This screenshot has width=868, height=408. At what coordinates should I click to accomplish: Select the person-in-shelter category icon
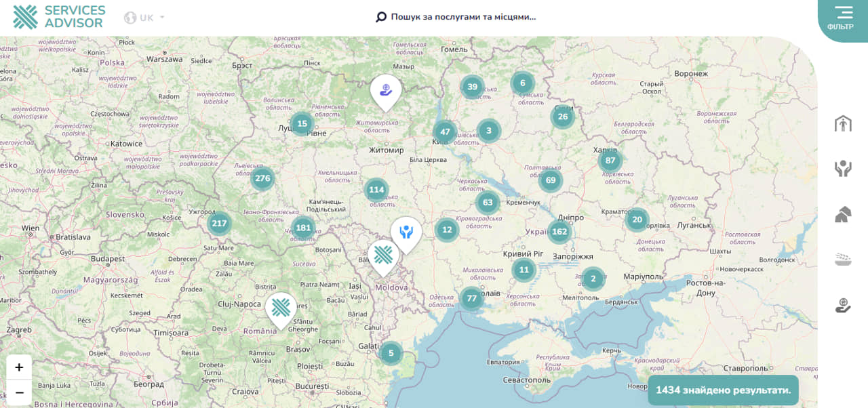click(843, 124)
